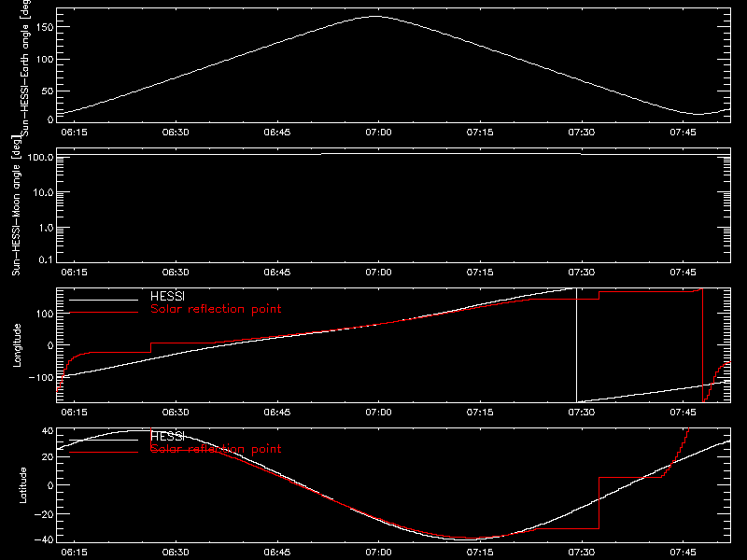
Task: Click 07:15 time label under Earth angle plot
Action: click(480, 133)
